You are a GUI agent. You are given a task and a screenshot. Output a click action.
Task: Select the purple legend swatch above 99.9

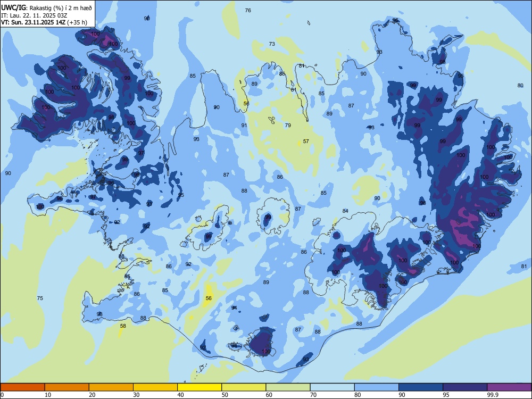[x=509, y=387]
